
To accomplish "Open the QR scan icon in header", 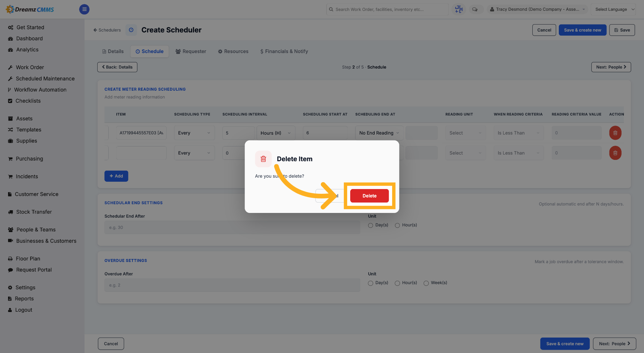I will coord(459,9).
